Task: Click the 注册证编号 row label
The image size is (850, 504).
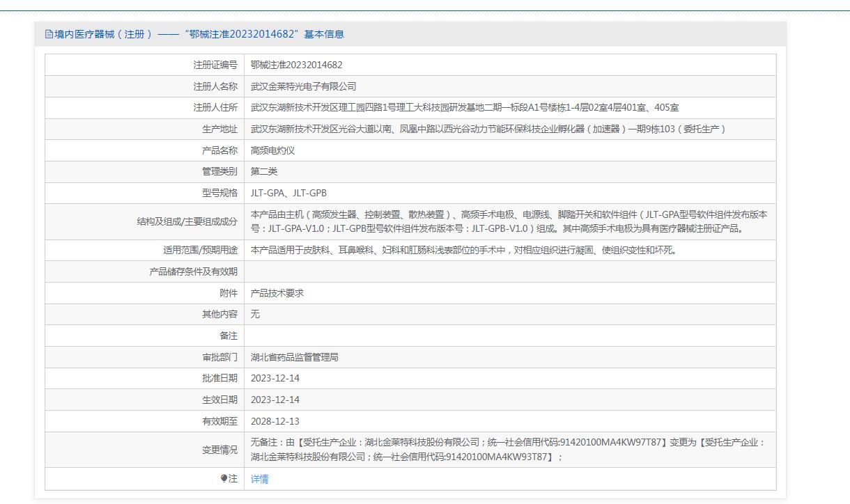Action: pos(215,65)
